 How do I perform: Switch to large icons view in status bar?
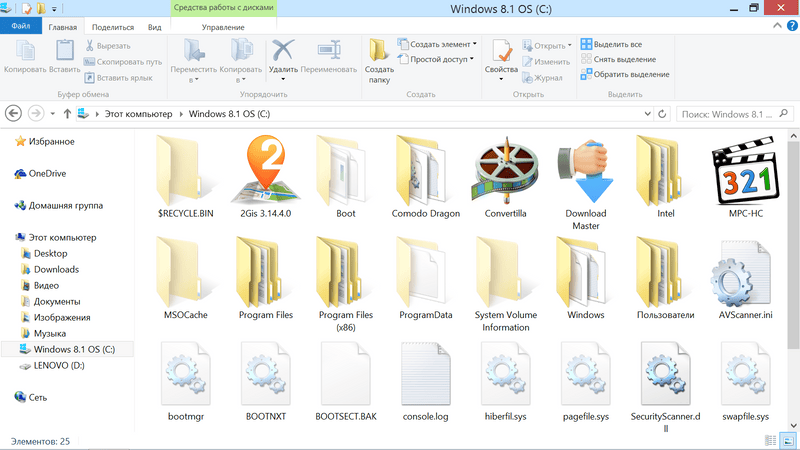click(x=789, y=440)
